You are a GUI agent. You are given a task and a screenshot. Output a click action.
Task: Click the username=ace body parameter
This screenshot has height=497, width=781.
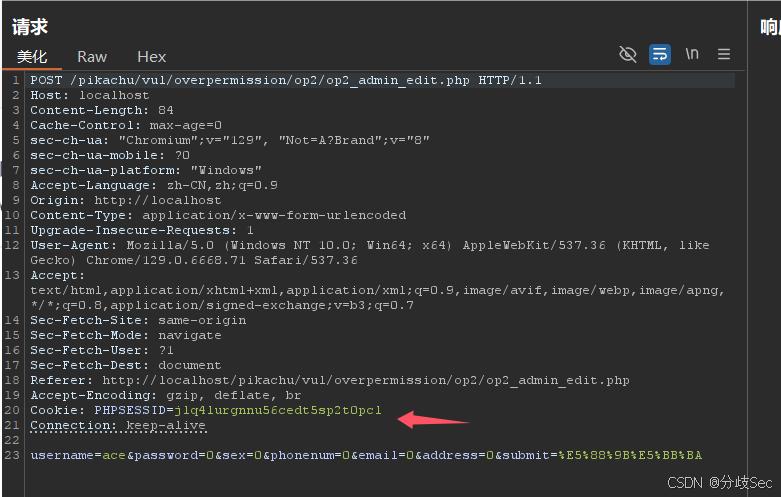click(78, 455)
